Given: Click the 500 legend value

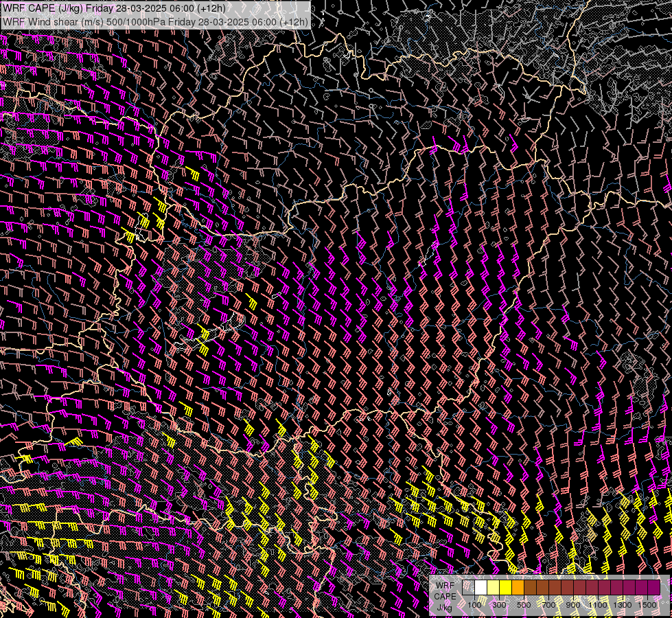Looking at the screenshot, I should click(x=524, y=605).
